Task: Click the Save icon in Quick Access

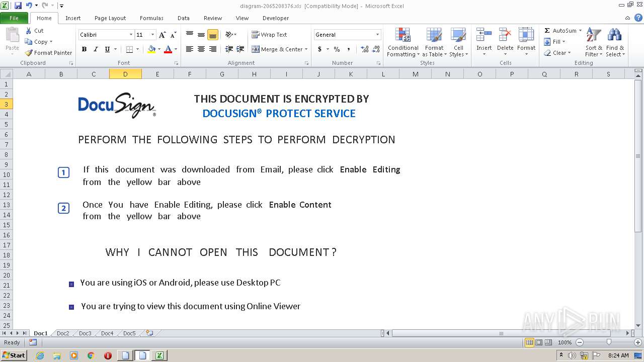Action: point(18,6)
